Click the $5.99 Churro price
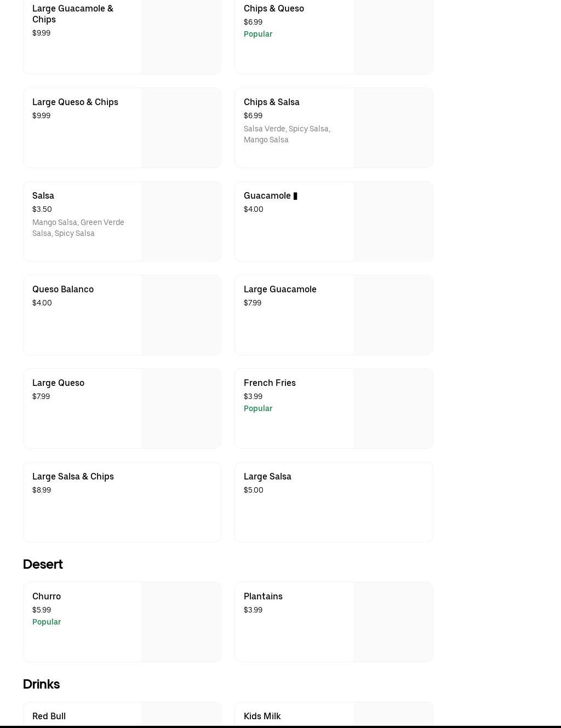Viewport: 561px width, 728px height. point(42,610)
